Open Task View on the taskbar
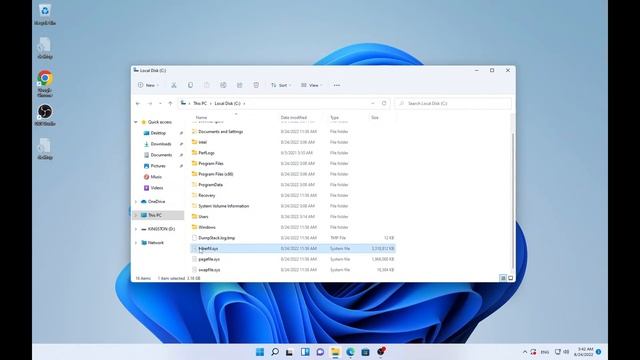Image resolution: width=640 pixels, height=360 pixels. coord(289,352)
